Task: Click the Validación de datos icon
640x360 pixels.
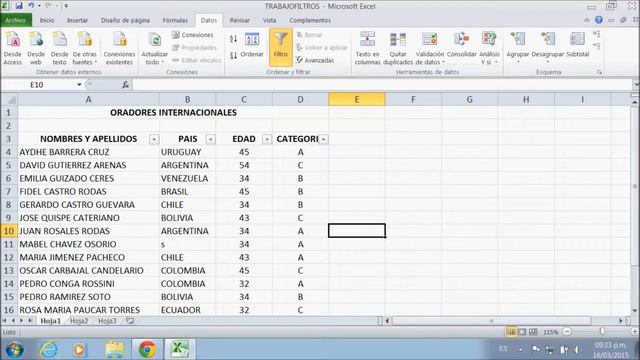Action: pyautogui.click(x=430, y=40)
